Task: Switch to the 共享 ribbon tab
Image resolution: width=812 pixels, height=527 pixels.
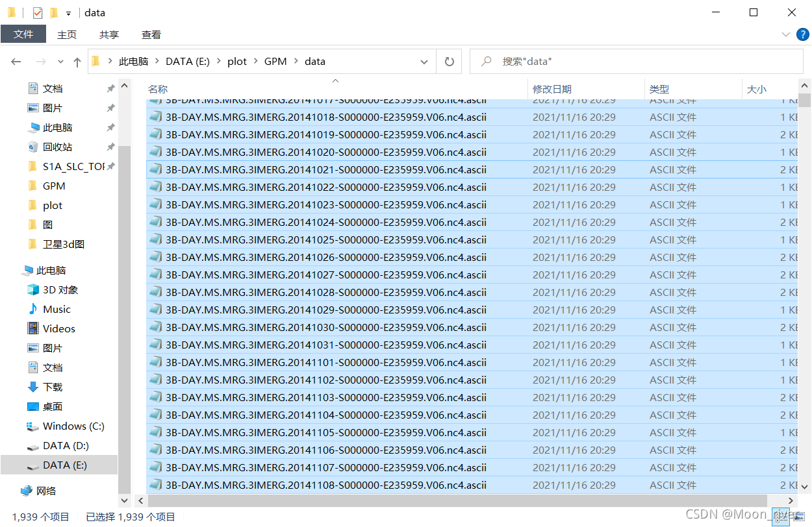Action: (x=109, y=34)
